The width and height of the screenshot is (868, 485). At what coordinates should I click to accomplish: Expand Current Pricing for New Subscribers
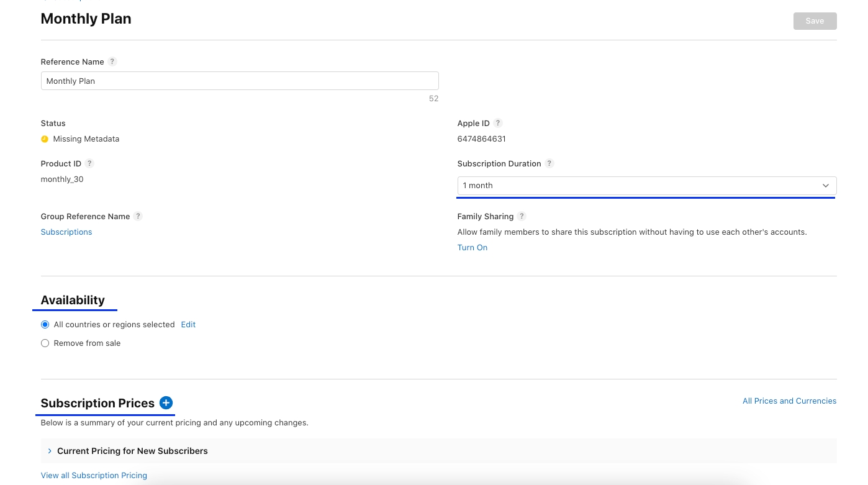[132, 451]
